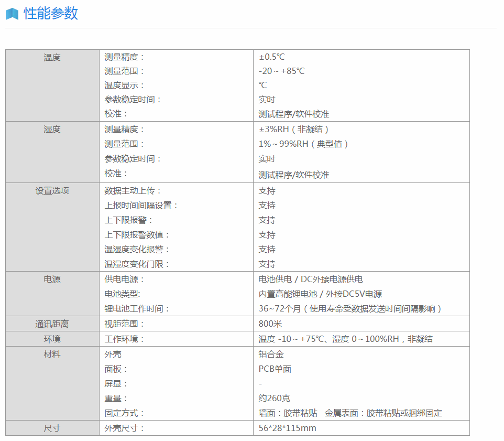Select the 温度 category cell
The height and width of the screenshot is (441, 504).
click(x=52, y=57)
